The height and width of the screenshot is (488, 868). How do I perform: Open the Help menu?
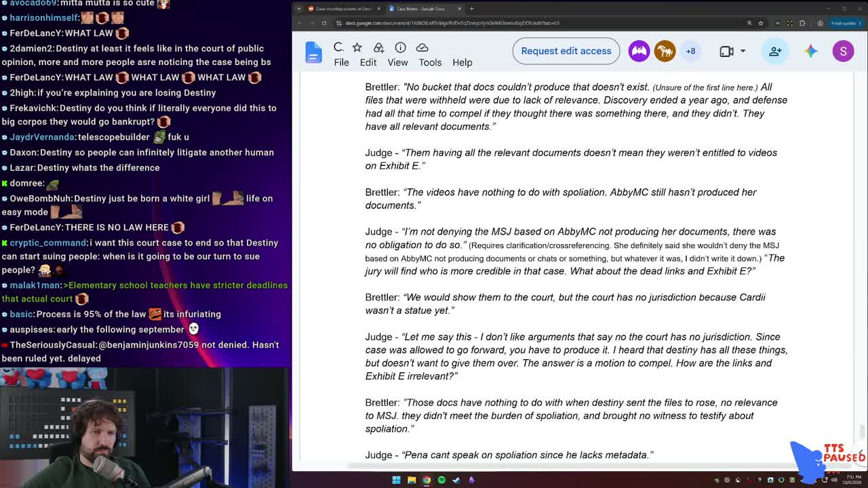click(x=462, y=62)
